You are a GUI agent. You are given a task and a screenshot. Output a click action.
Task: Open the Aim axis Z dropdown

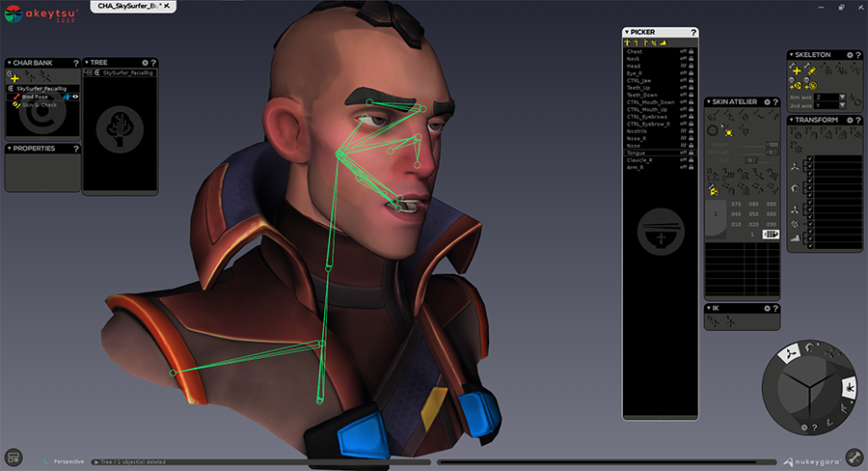tap(829, 97)
